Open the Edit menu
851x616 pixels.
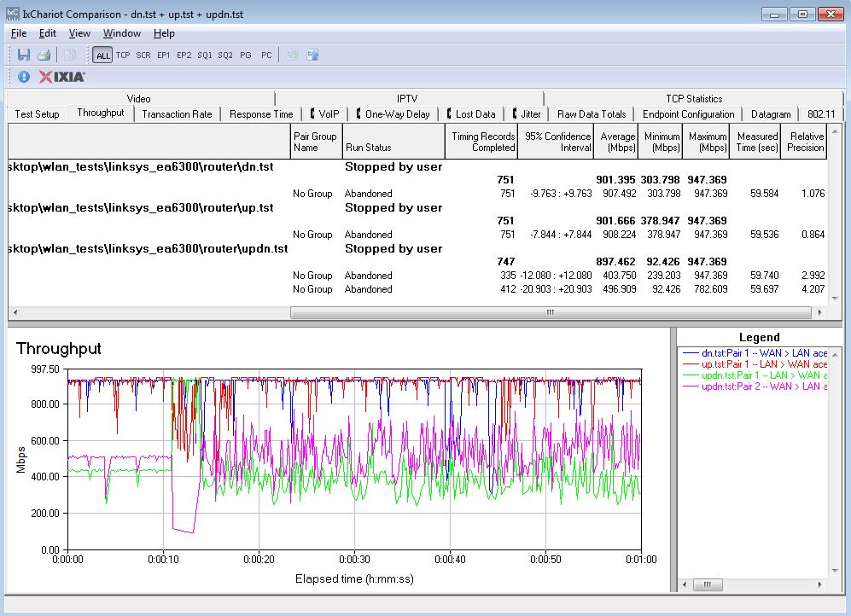coord(47,33)
